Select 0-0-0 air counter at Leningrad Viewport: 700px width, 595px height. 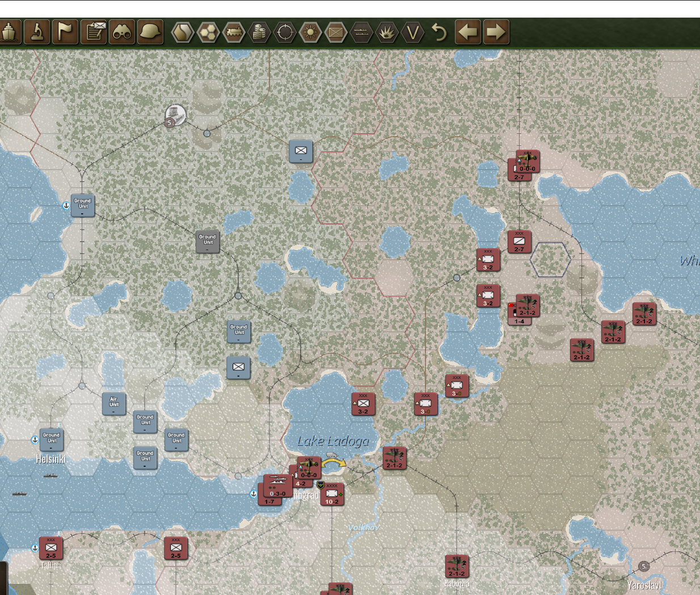click(309, 468)
